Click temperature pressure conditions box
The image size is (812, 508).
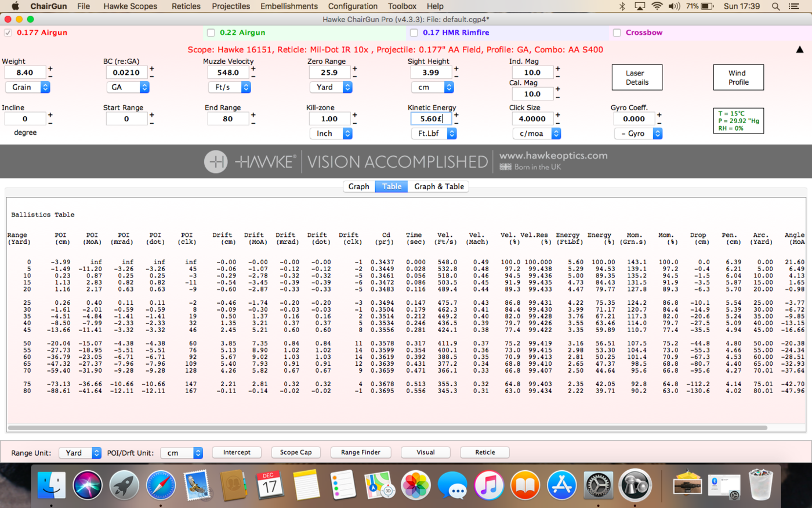point(738,121)
